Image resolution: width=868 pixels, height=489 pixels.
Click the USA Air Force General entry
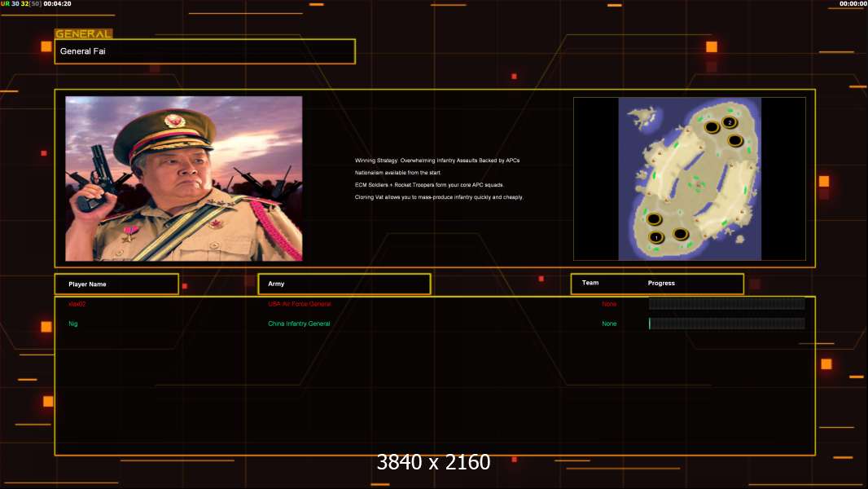point(300,304)
